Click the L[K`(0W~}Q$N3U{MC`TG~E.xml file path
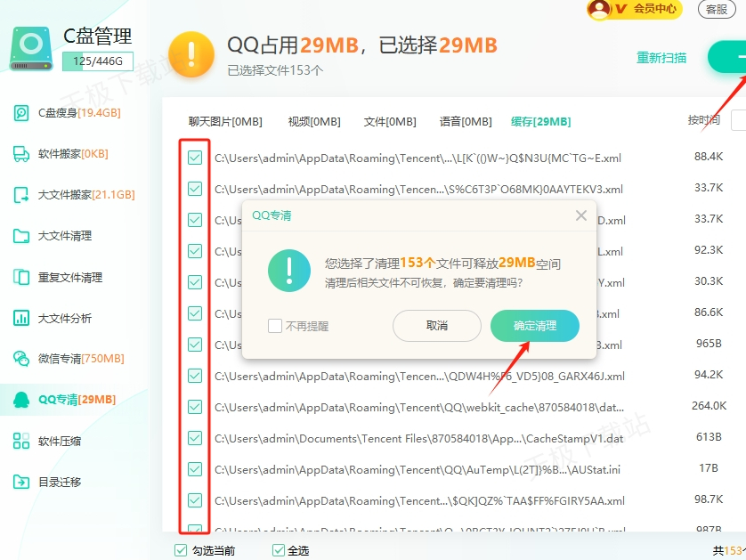 (x=418, y=158)
